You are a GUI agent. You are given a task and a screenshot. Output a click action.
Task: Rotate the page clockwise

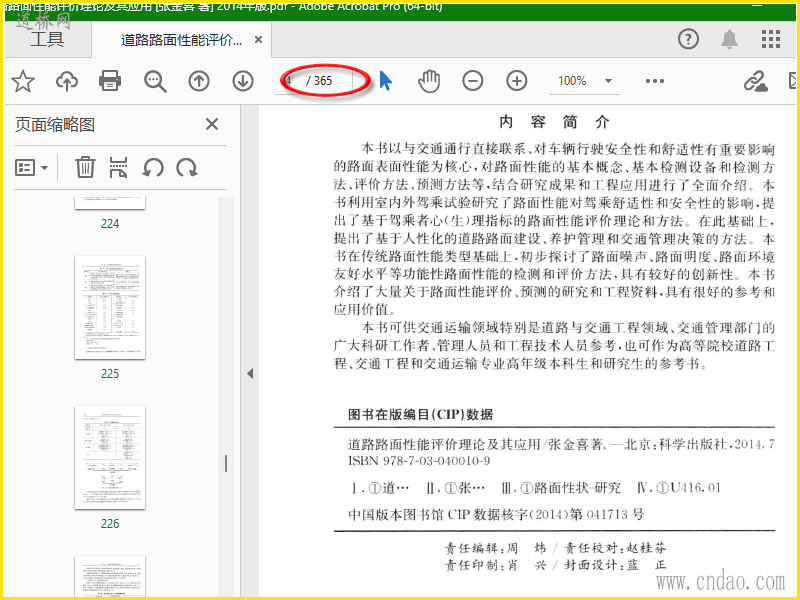pos(187,167)
